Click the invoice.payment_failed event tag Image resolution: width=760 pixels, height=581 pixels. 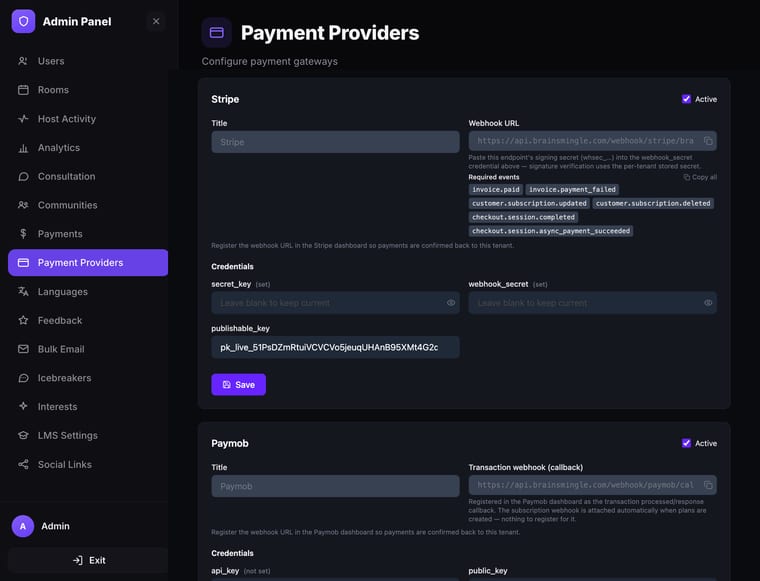click(x=572, y=189)
